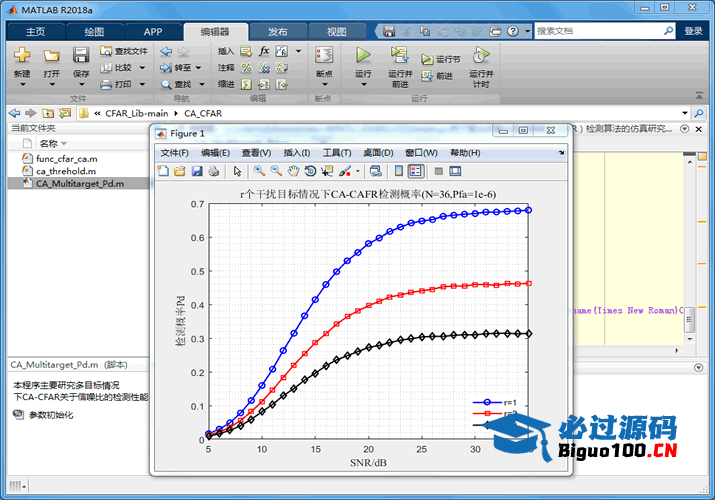
Task: Click the Show Plot Tools icon
Action: (455, 171)
